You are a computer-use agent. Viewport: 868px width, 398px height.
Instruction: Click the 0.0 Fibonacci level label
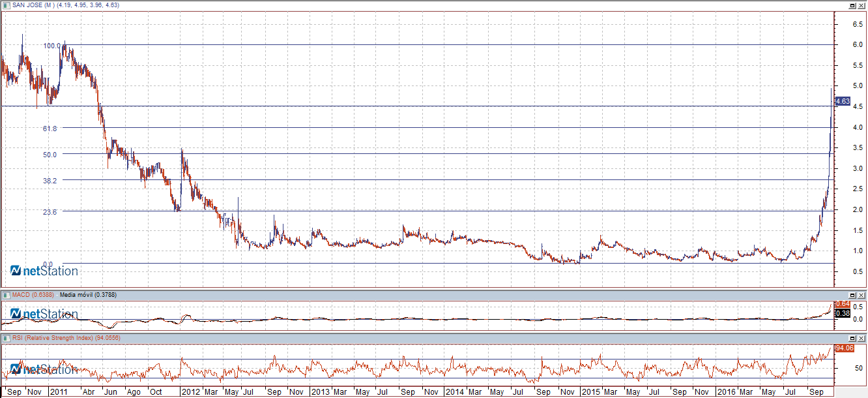pyautogui.click(x=48, y=264)
